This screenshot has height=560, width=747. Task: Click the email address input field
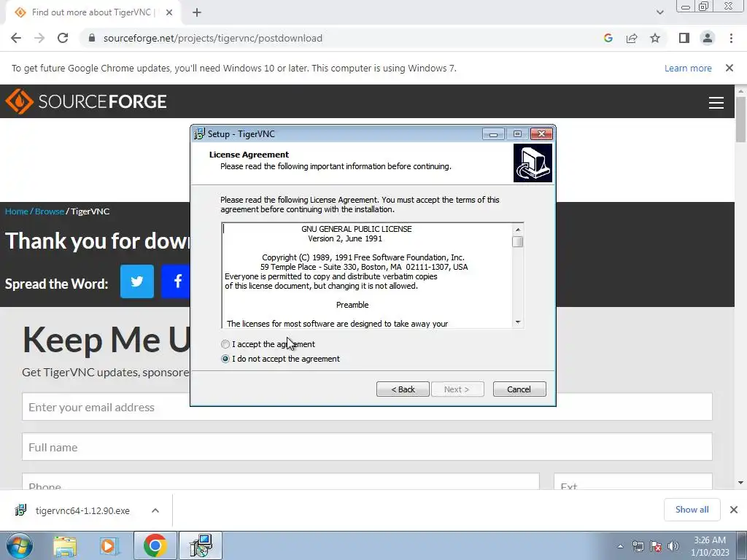(367, 407)
